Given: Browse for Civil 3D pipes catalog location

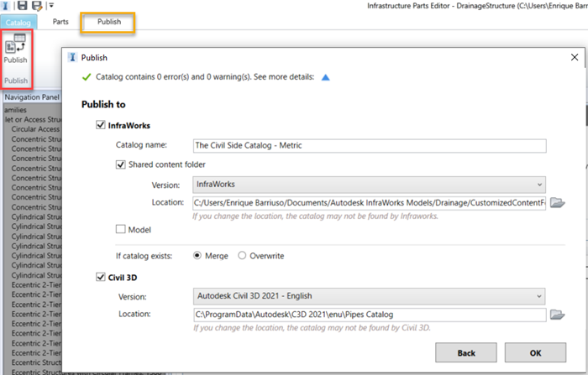Looking at the screenshot, I should click(557, 315).
